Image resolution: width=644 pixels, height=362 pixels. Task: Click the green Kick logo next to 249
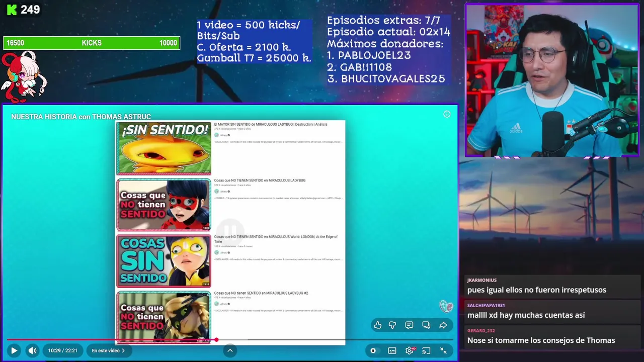click(x=11, y=10)
